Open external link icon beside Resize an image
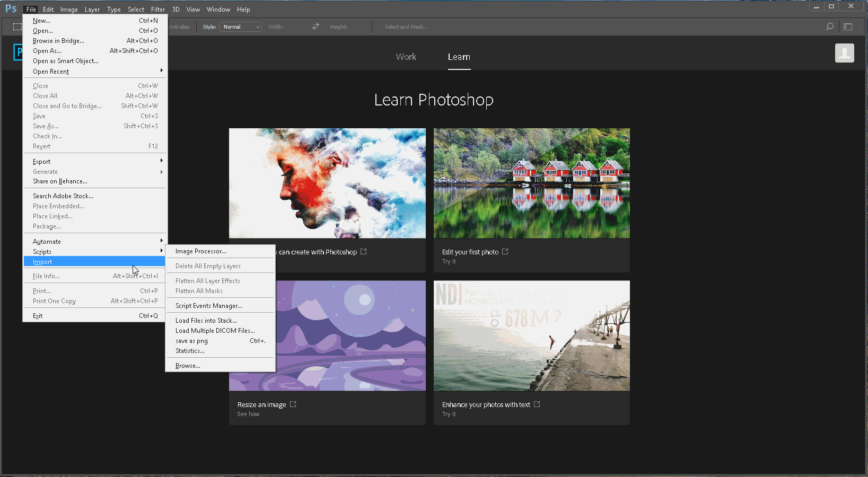This screenshot has height=477, width=868. [x=293, y=404]
